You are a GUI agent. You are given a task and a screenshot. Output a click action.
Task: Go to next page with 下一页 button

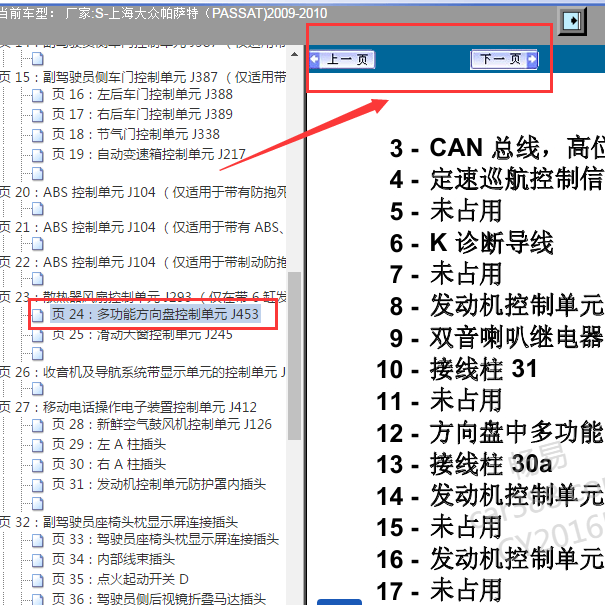tap(504, 59)
